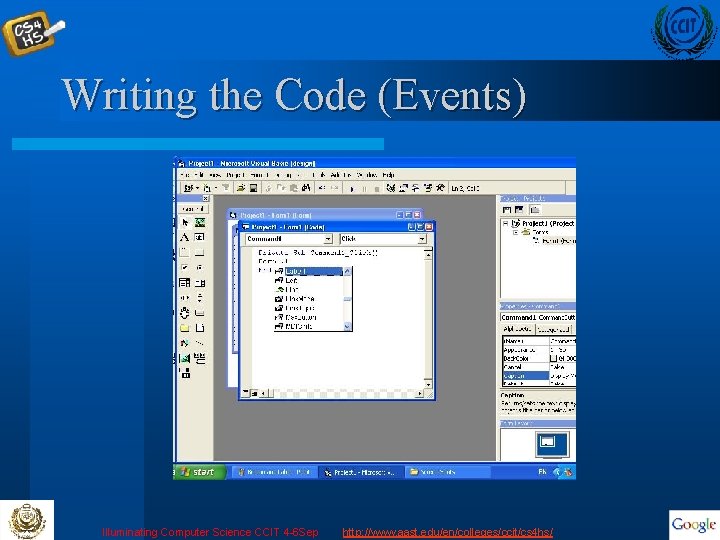Select the Form Layout screen thumbnail
Image resolution: width=720 pixels, height=540 pixels.
click(552, 444)
